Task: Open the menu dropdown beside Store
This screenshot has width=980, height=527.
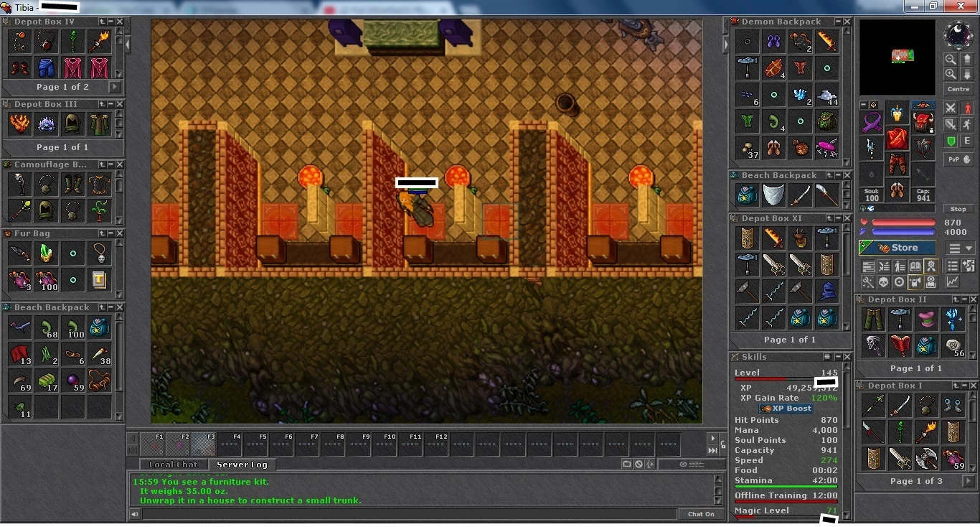Action: [959, 248]
